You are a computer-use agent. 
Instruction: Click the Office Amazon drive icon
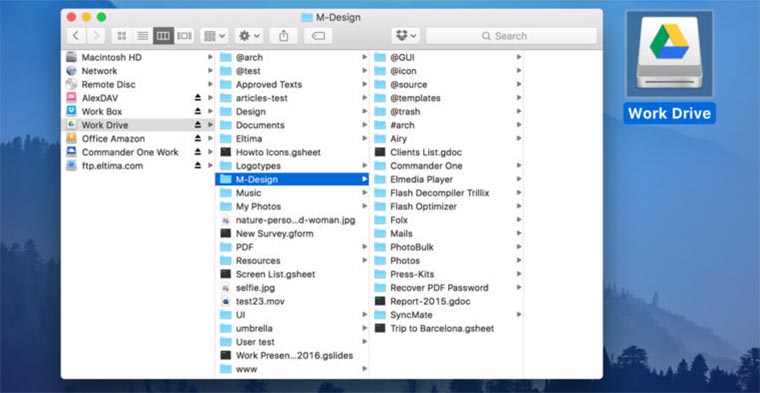pos(71,139)
